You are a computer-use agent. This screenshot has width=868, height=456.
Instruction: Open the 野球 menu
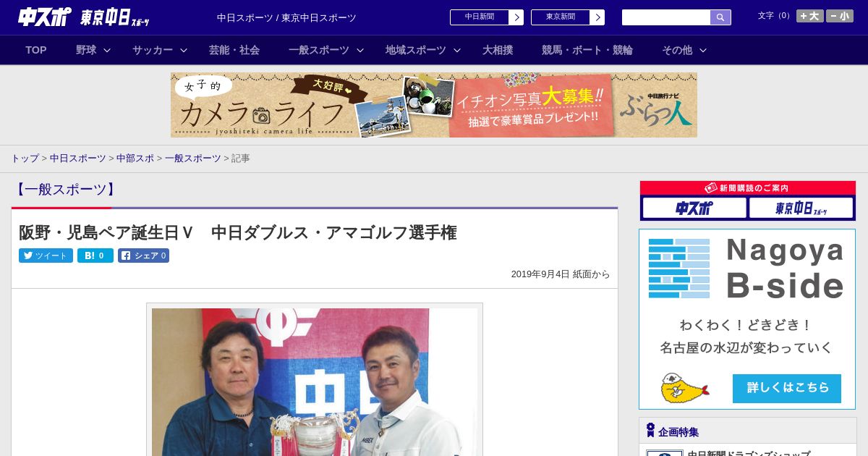point(86,50)
